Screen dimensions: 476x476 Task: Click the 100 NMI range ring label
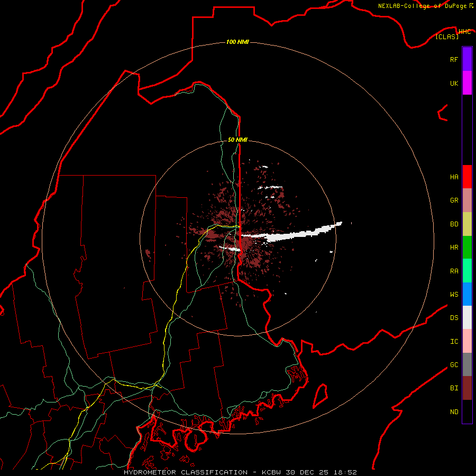click(x=237, y=42)
